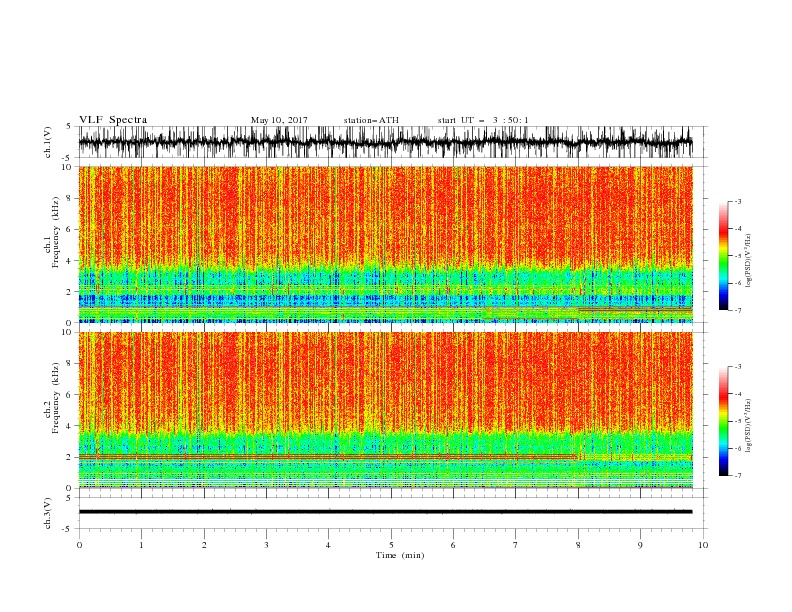Click the time axis tick label '8'
Screen dimensions: 792x612
click(x=578, y=545)
